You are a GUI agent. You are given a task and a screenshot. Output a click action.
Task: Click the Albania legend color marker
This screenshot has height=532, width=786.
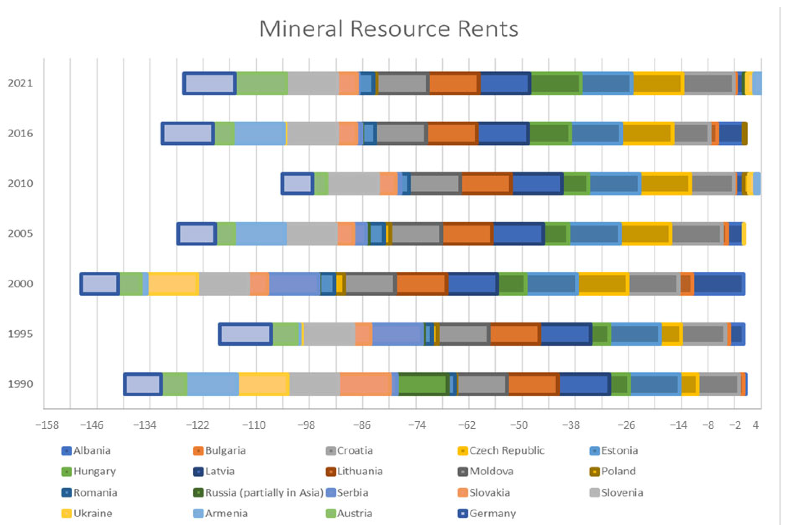point(67,451)
